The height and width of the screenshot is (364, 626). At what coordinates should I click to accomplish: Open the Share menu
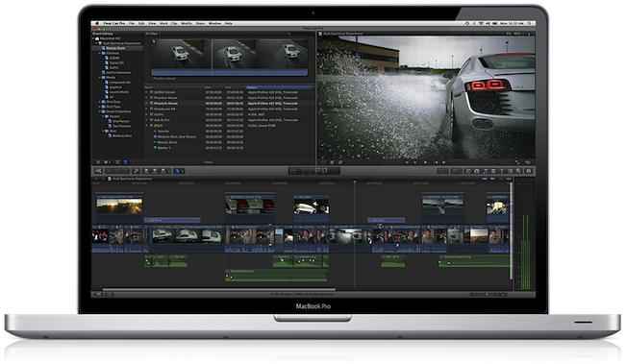click(200, 23)
